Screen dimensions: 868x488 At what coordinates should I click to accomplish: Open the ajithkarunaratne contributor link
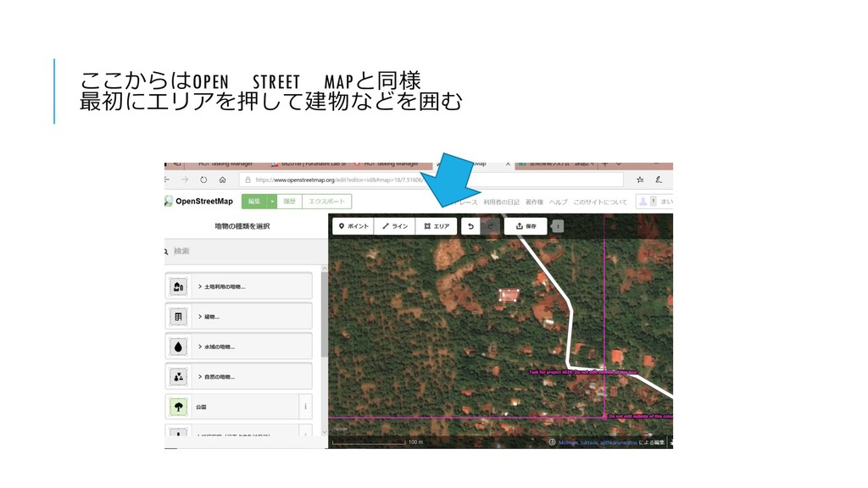pyautogui.click(x=619, y=442)
